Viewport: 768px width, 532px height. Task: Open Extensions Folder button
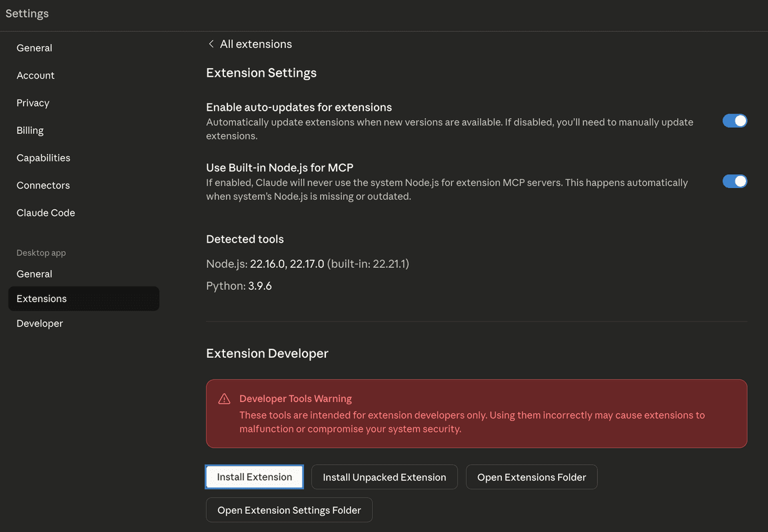531,477
